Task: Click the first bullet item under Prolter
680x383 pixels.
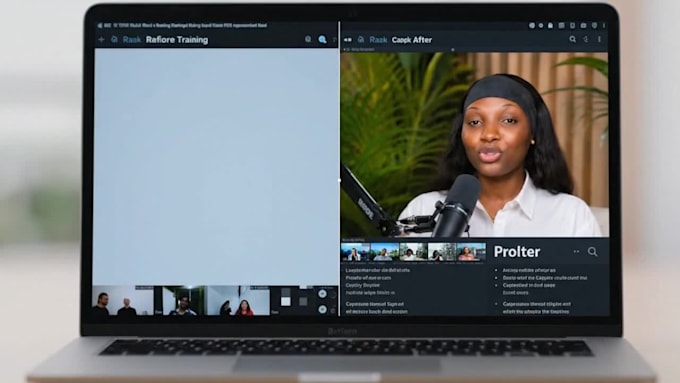Action: (529, 270)
